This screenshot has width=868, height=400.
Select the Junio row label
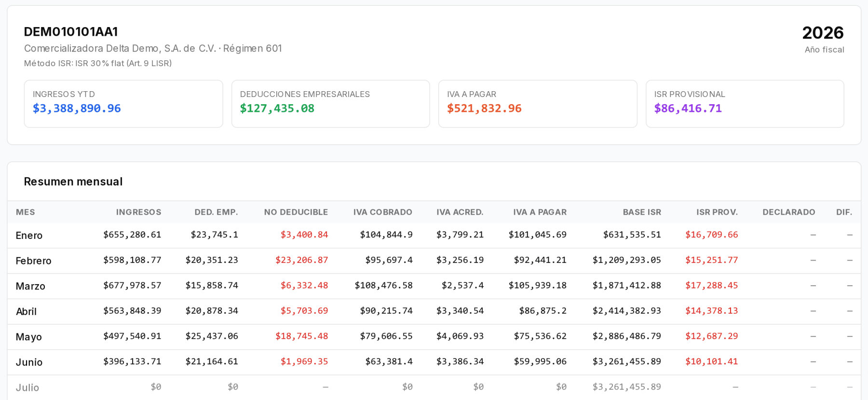[x=29, y=362]
